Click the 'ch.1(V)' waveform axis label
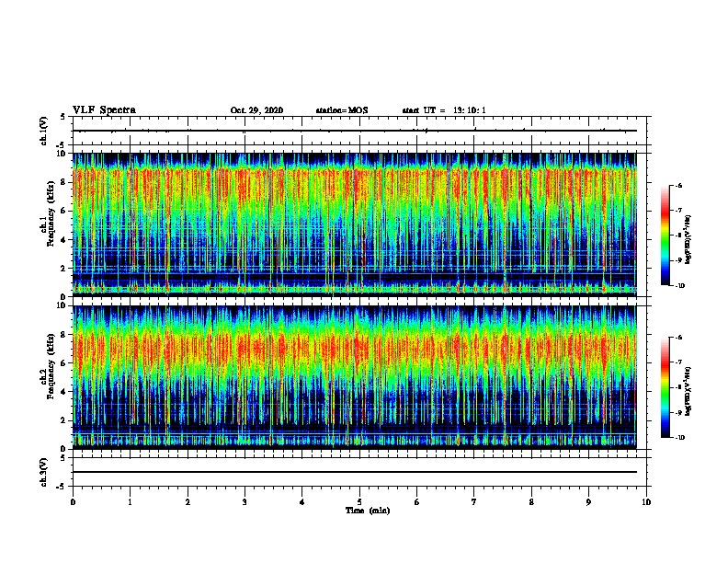728x563 pixels. click(x=44, y=131)
